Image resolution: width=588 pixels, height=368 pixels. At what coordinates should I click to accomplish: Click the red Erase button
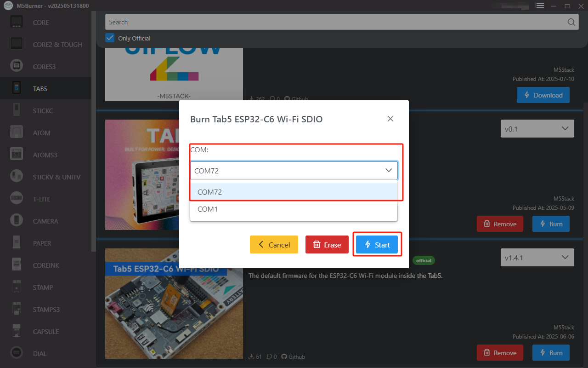coord(327,245)
